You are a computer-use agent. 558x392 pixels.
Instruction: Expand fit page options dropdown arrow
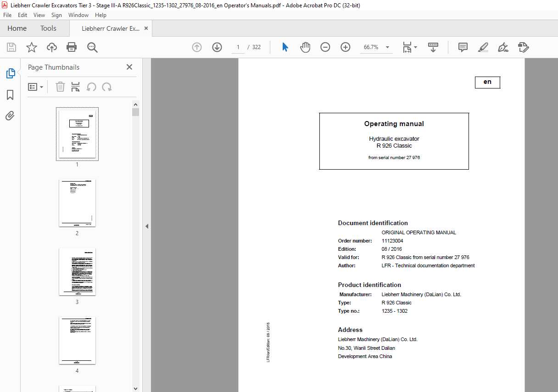pos(416,47)
